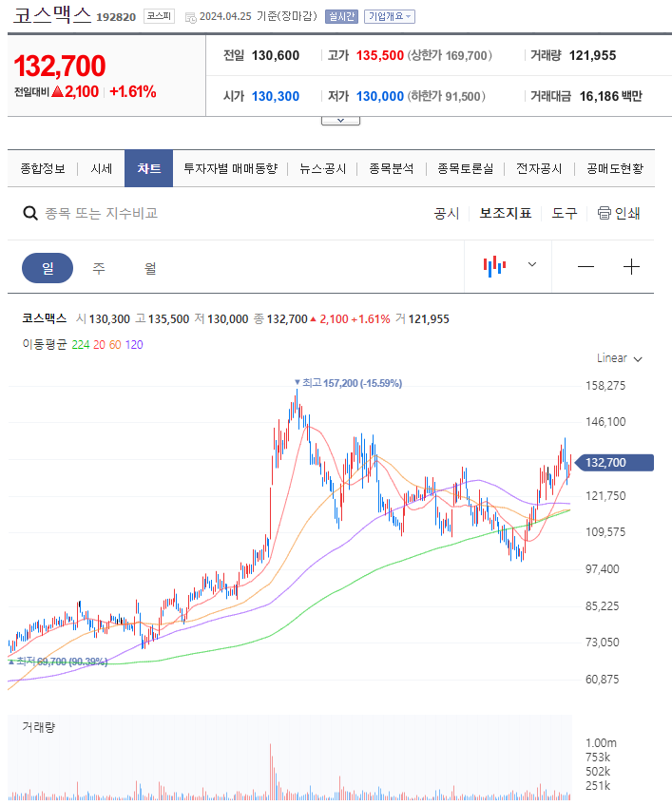Click the 거래량 volume panel label
672x806 pixels.
[38, 727]
